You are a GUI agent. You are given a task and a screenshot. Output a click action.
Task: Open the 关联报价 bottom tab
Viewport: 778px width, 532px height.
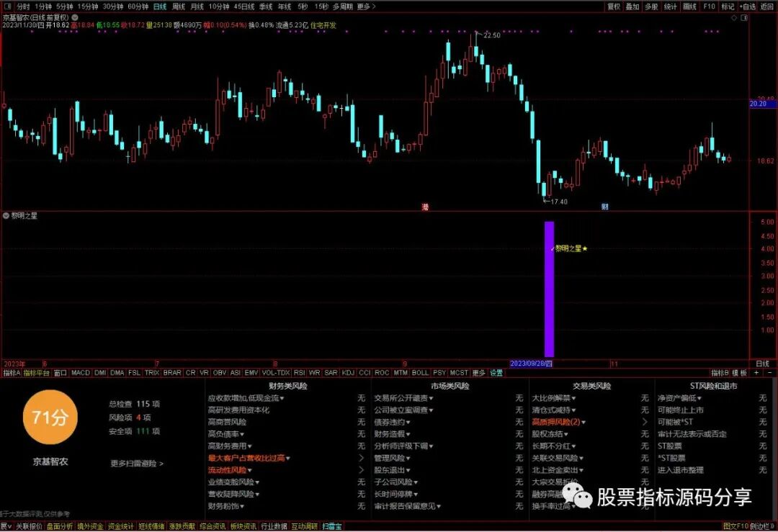[x=29, y=526]
